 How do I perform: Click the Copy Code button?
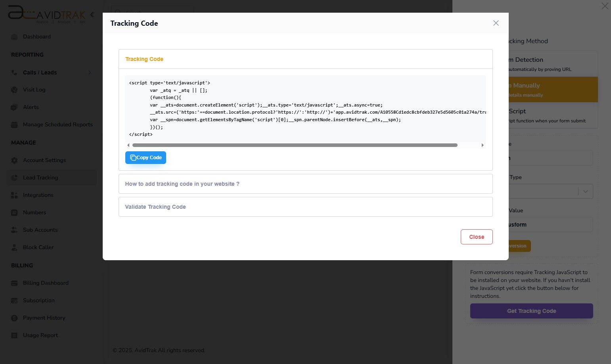pos(146,158)
